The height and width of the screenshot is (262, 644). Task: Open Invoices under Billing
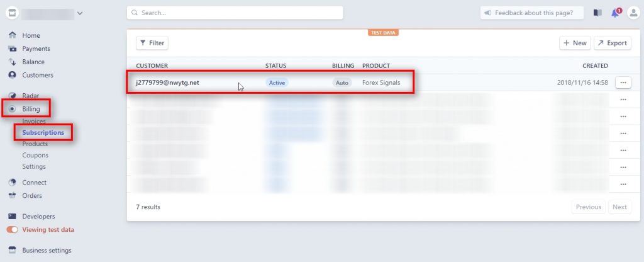coord(34,121)
